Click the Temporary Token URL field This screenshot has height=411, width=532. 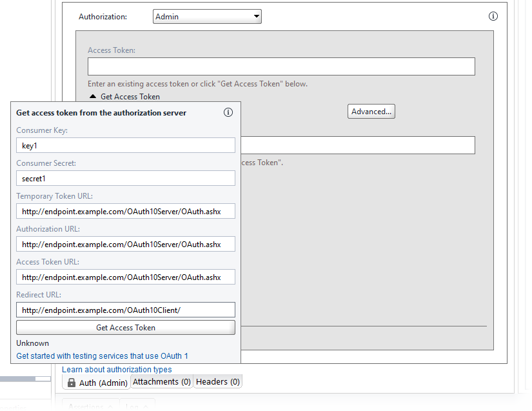coord(125,210)
